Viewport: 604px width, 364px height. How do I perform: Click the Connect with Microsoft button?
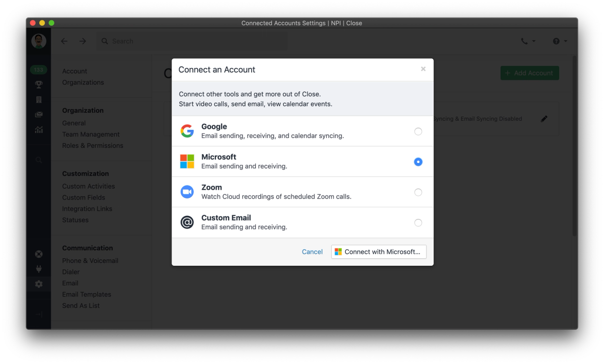(x=379, y=252)
